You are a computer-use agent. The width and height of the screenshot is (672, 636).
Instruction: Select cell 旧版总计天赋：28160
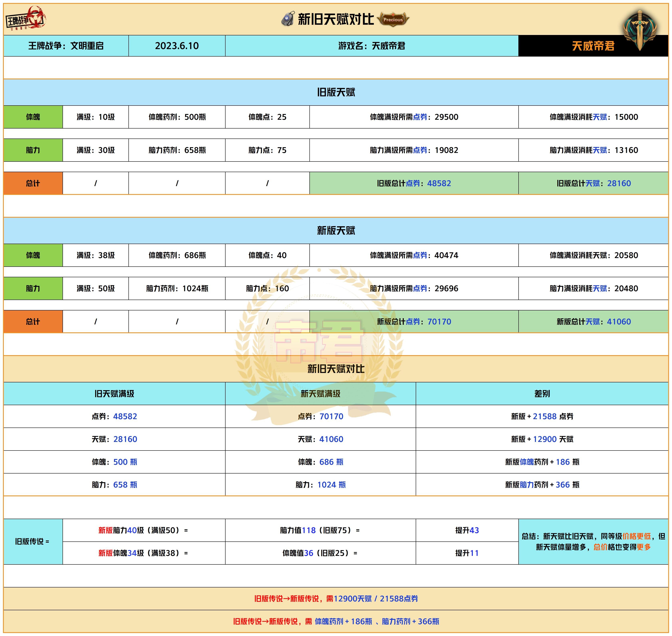click(x=593, y=183)
